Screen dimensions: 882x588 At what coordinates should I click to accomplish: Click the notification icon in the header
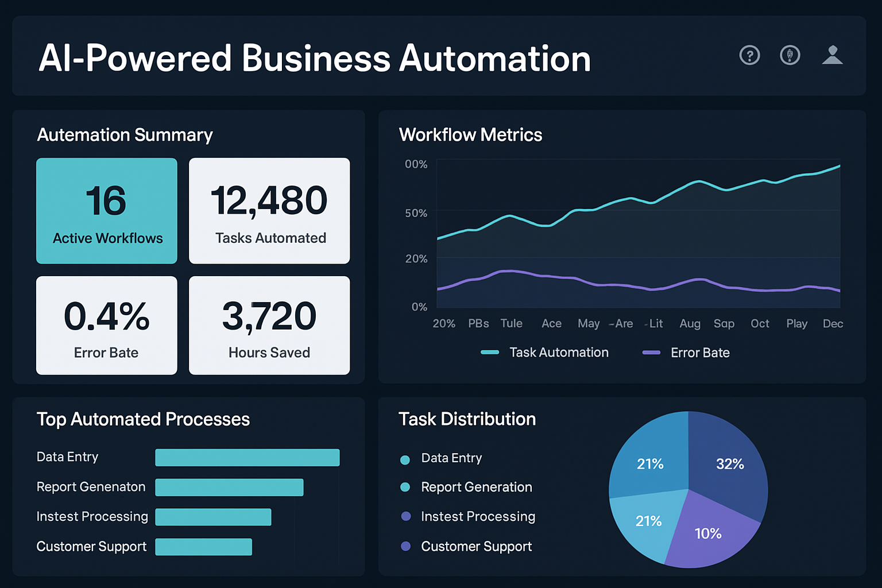[x=791, y=55]
